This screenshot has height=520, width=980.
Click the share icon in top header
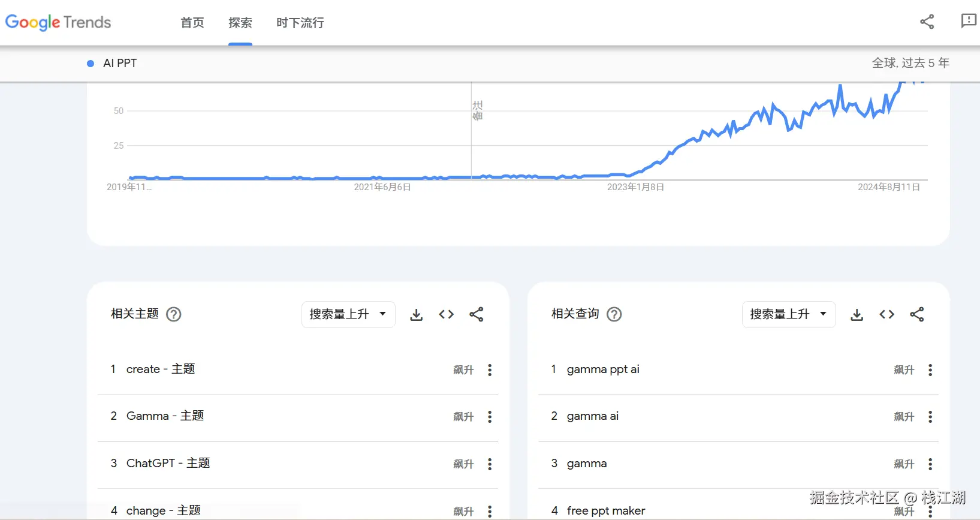pyautogui.click(x=927, y=22)
